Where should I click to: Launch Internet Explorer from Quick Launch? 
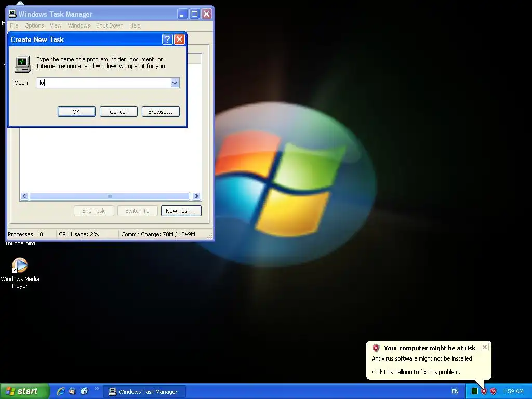coord(61,391)
